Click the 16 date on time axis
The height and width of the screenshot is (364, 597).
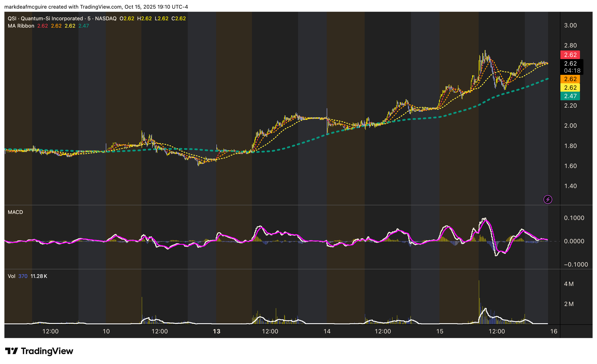tap(554, 331)
